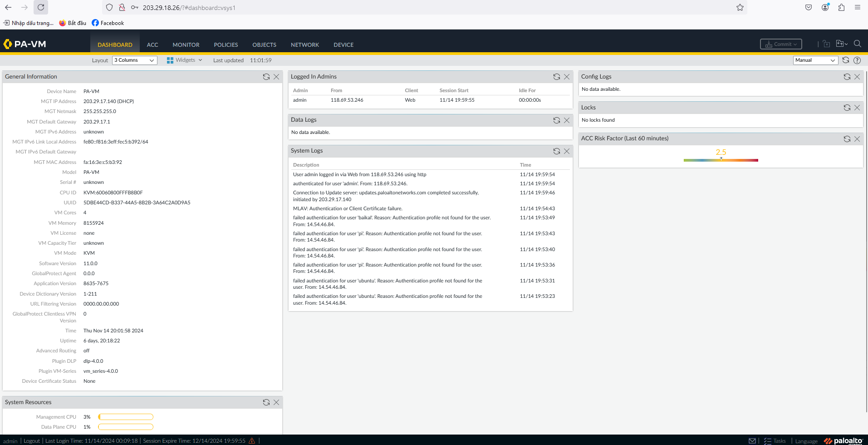Click the mail envelope icon in footer

point(752,441)
